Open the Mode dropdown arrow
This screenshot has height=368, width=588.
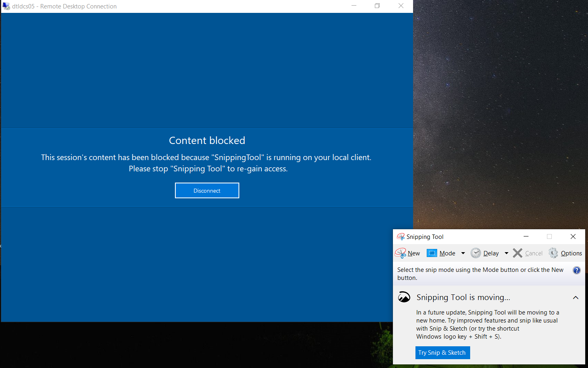(x=463, y=253)
